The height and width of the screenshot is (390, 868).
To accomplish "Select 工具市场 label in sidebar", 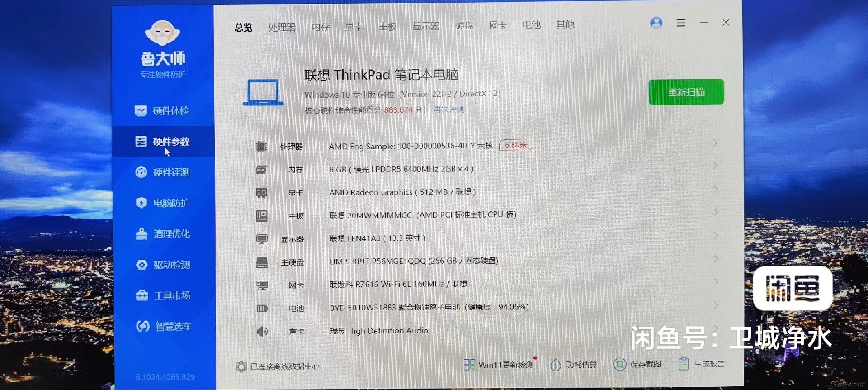I will tap(172, 295).
